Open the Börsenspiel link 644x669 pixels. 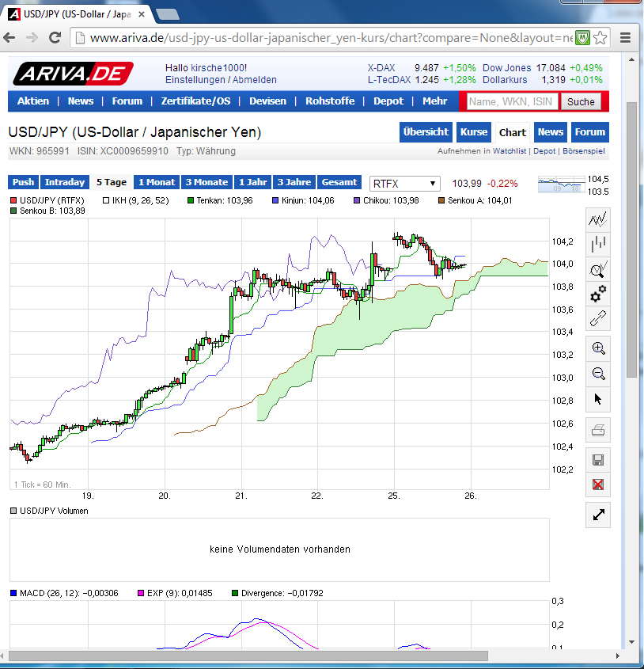pyautogui.click(x=583, y=151)
